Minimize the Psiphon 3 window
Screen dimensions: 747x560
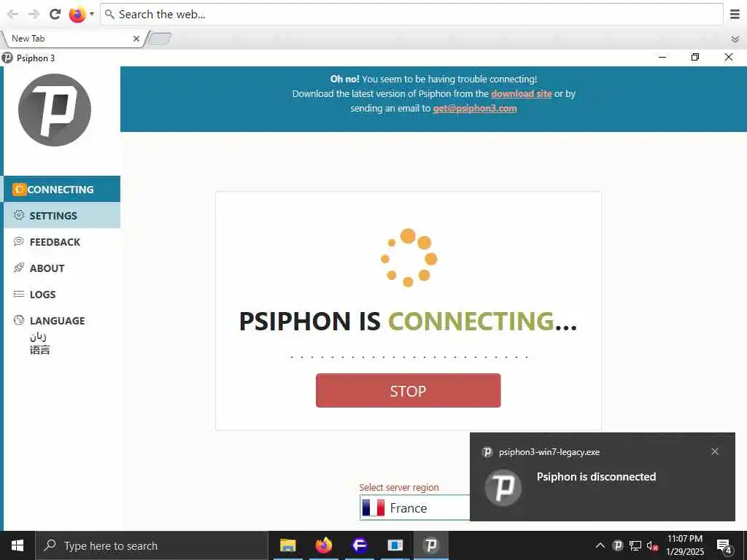[662, 57]
